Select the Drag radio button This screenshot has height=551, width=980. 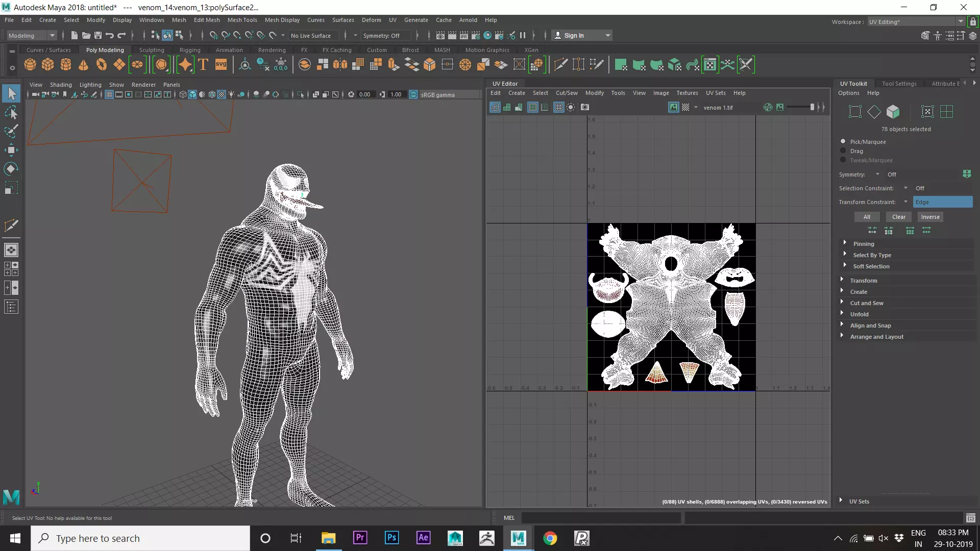(x=843, y=151)
